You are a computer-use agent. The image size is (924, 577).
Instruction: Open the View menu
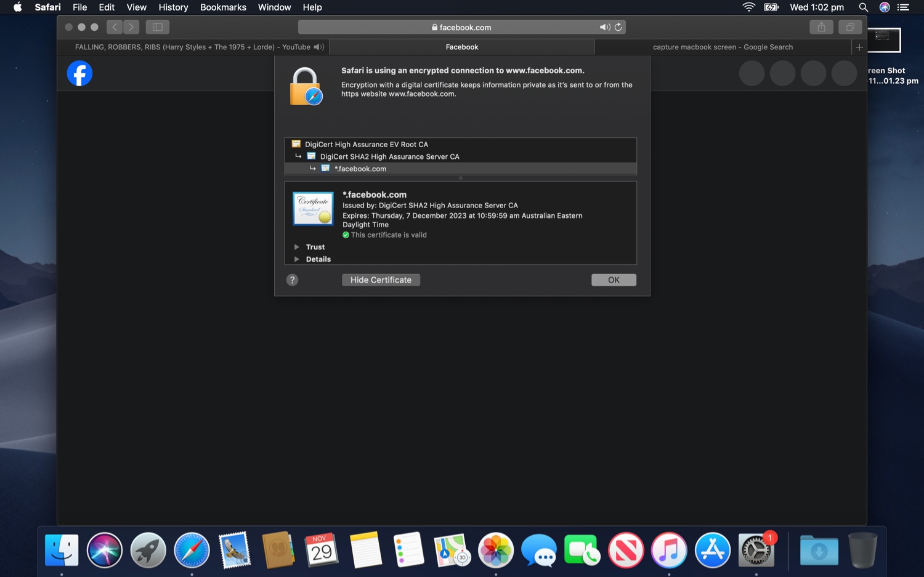[136, 7]
